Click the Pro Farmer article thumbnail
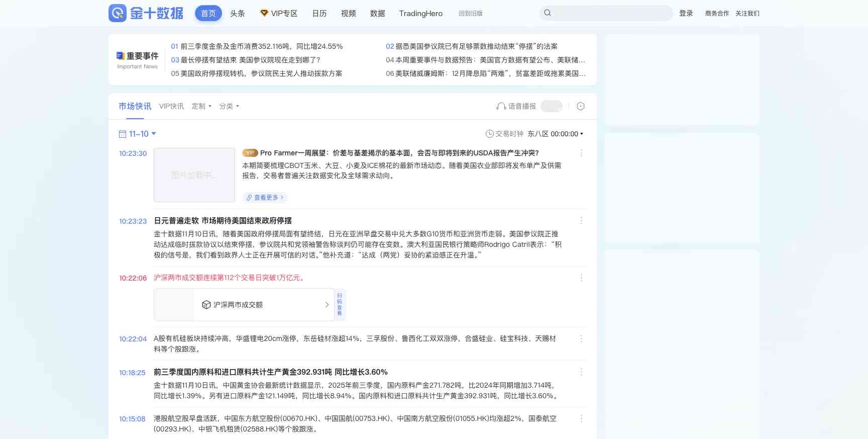The image size is (868, 439). click(x=194, y=175)
